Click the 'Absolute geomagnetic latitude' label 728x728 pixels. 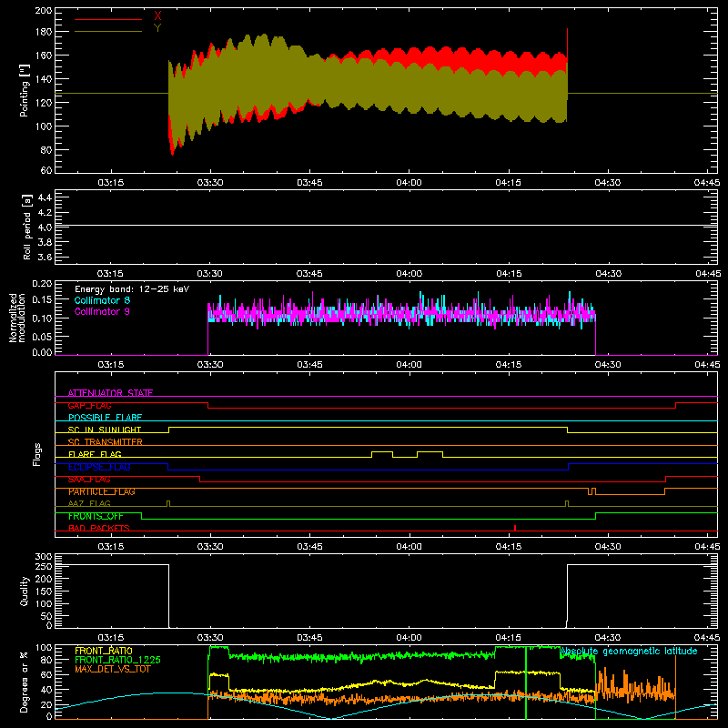click(x=629, y=652)
